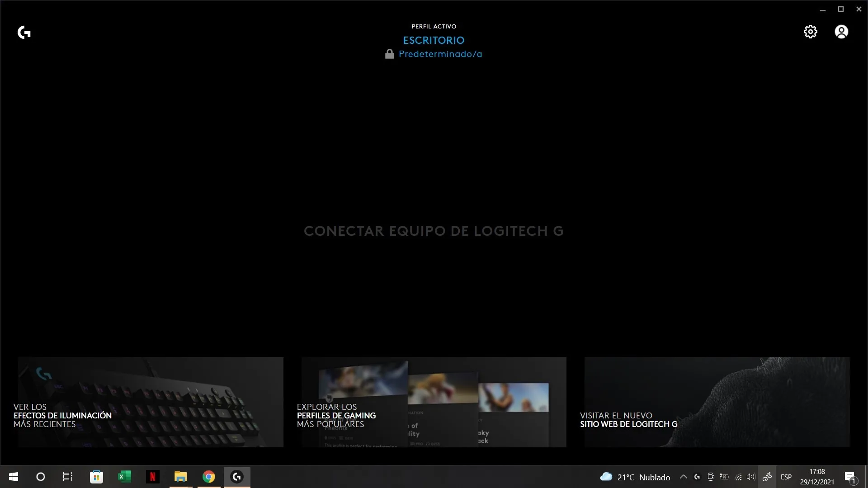Open Google Chrome from the taskbar
This screenshot has height=488, width=868.
pos(209,477)
